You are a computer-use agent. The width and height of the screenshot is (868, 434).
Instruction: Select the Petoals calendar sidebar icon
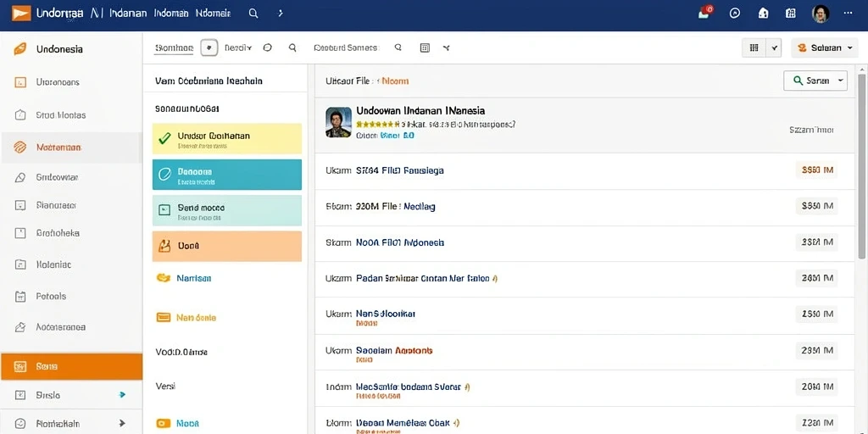click(20, 296)
